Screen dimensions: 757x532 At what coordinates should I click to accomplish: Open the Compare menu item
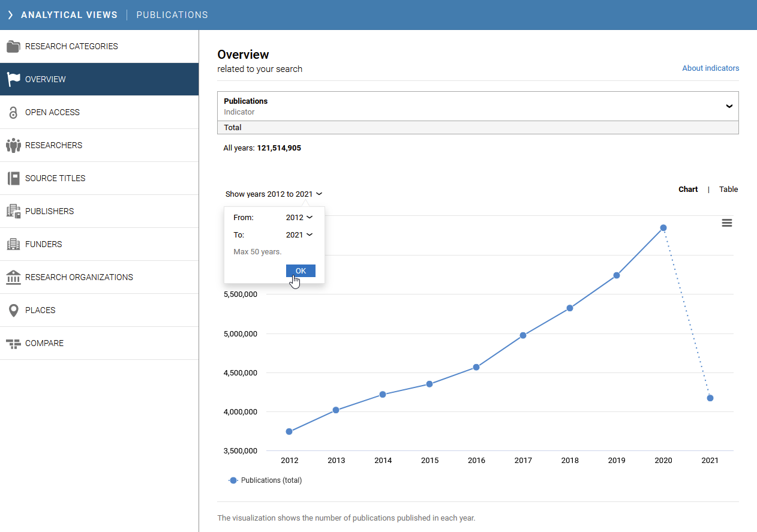[44, 343]
